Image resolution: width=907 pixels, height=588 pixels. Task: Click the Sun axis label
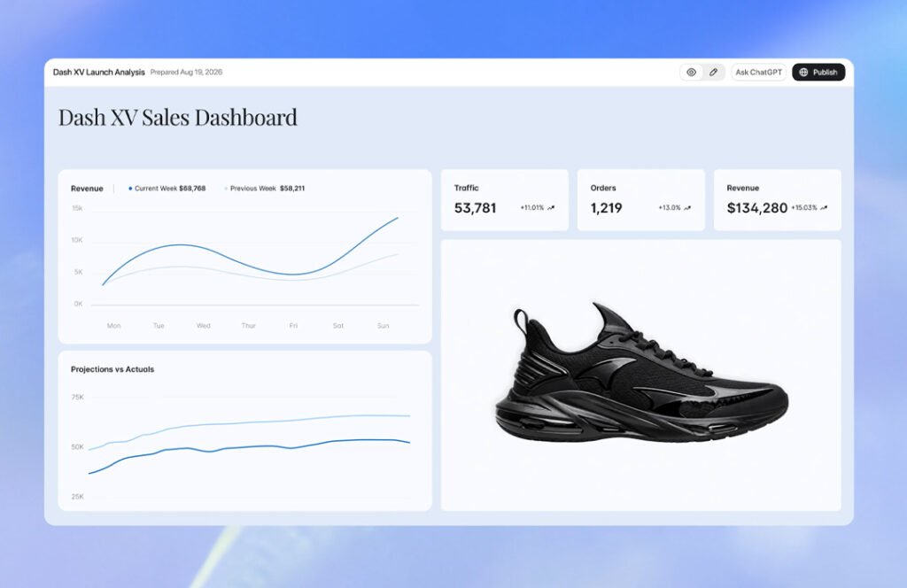click(383, 326)
